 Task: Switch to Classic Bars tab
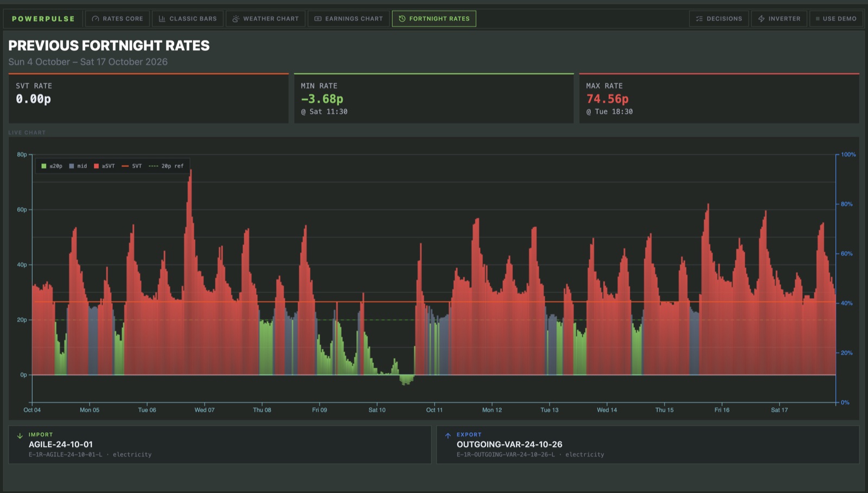[188, 18]
